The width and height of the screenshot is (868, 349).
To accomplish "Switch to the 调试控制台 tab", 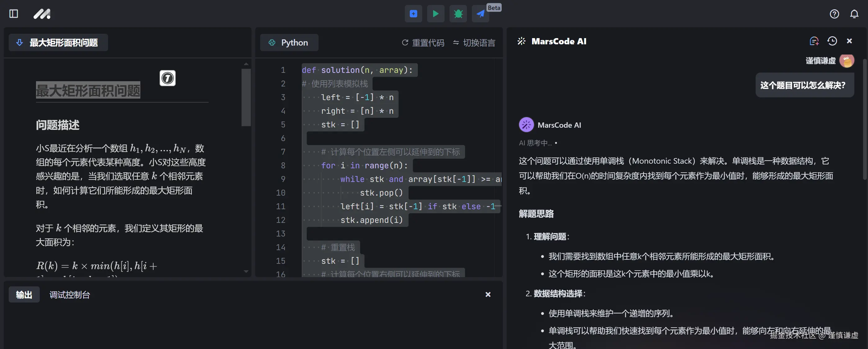I will (x=70, y=295).
